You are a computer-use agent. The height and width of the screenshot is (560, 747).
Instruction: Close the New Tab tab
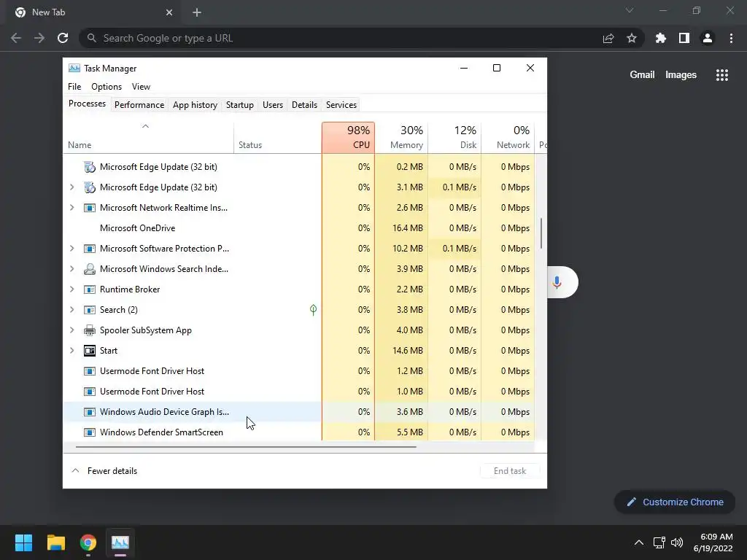point(169,12)
